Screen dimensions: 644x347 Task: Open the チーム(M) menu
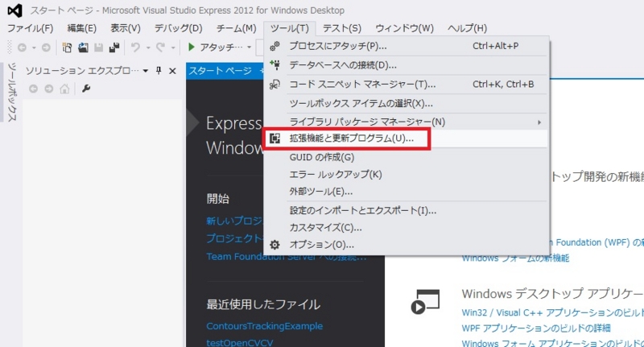(236, 28)
